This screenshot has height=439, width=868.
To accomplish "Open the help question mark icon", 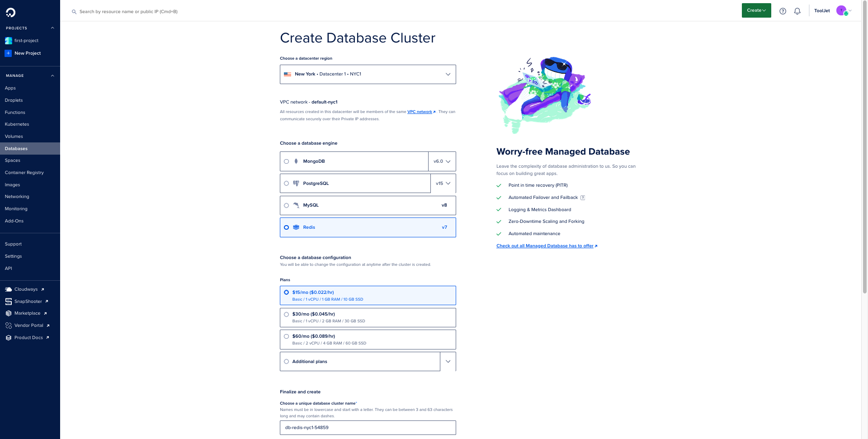I will (x=783, y=11).
